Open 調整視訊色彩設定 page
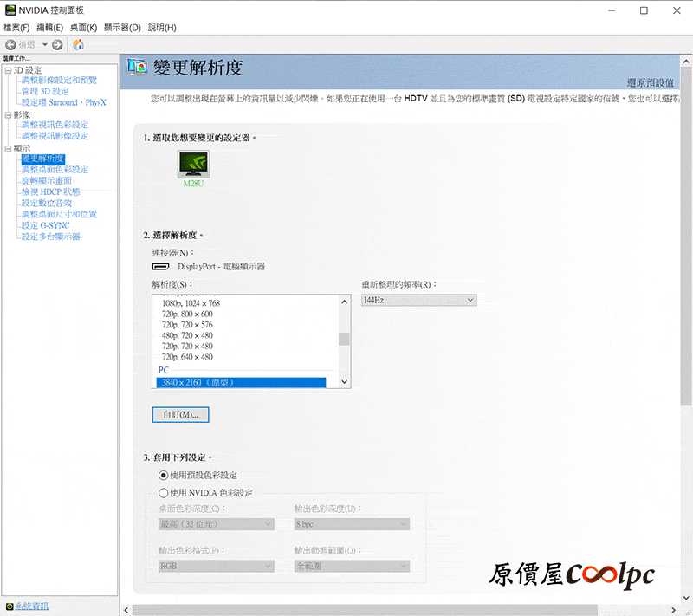The image size is (693, 616). pos(55,125)
